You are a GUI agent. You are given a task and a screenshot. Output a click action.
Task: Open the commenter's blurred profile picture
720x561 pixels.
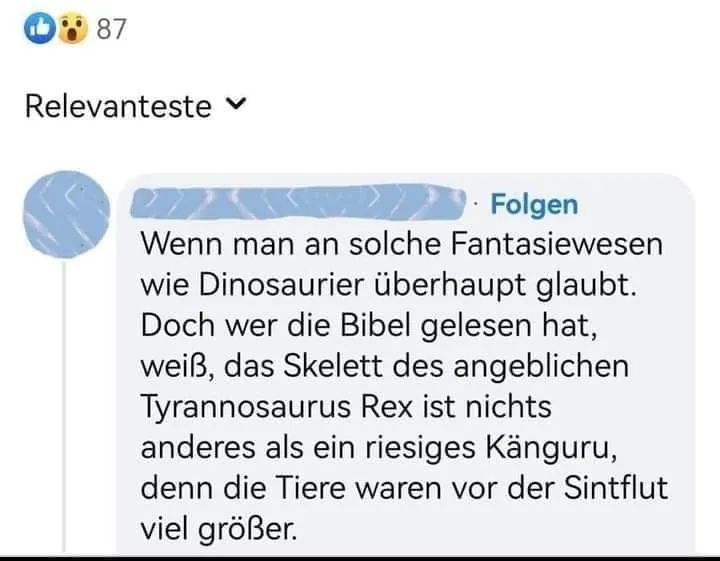coord(67,214)
